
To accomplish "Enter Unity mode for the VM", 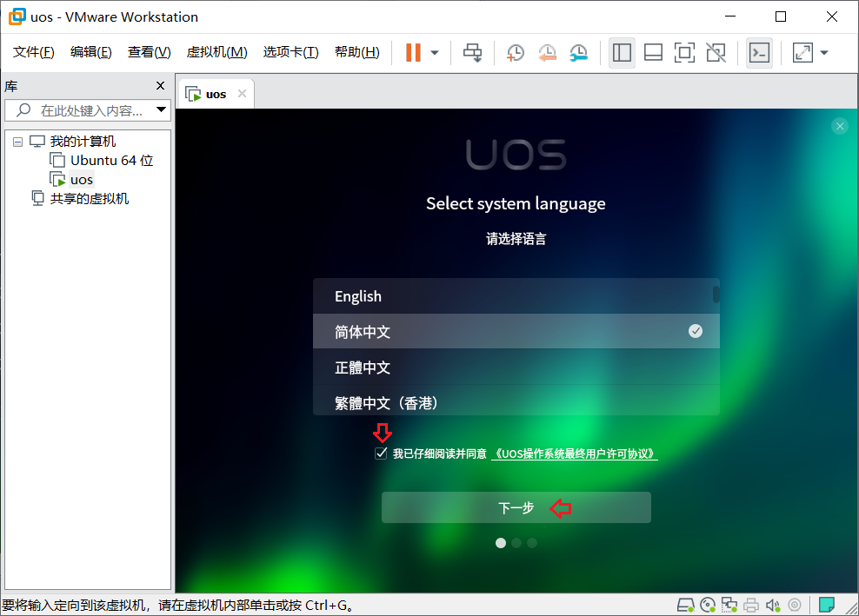I will click(x=716, y=52).
